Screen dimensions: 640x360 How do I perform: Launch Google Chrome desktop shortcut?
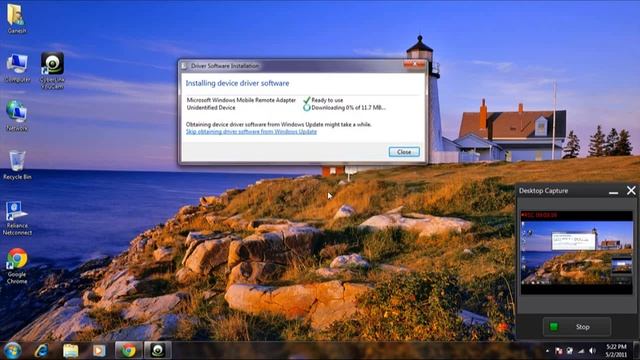pos(17,266)
